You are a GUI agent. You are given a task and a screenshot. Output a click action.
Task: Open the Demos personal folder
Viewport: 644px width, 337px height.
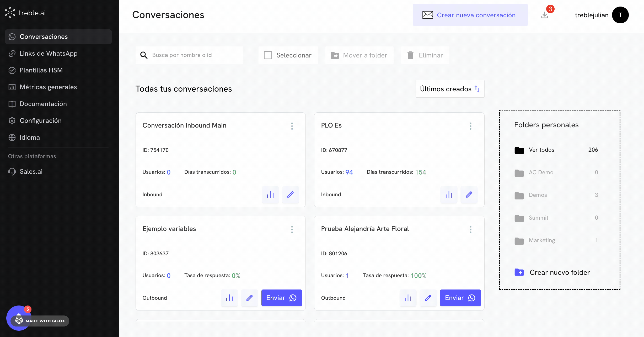538,195
